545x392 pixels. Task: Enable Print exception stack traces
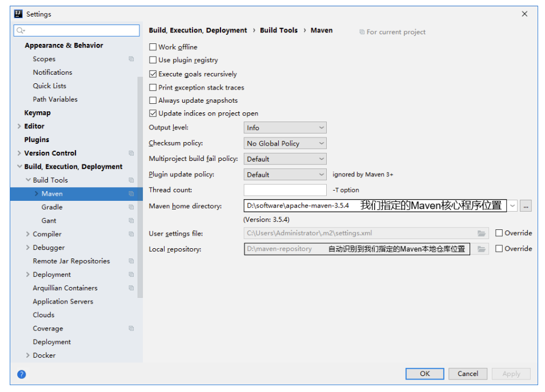[x=153, y=87]
